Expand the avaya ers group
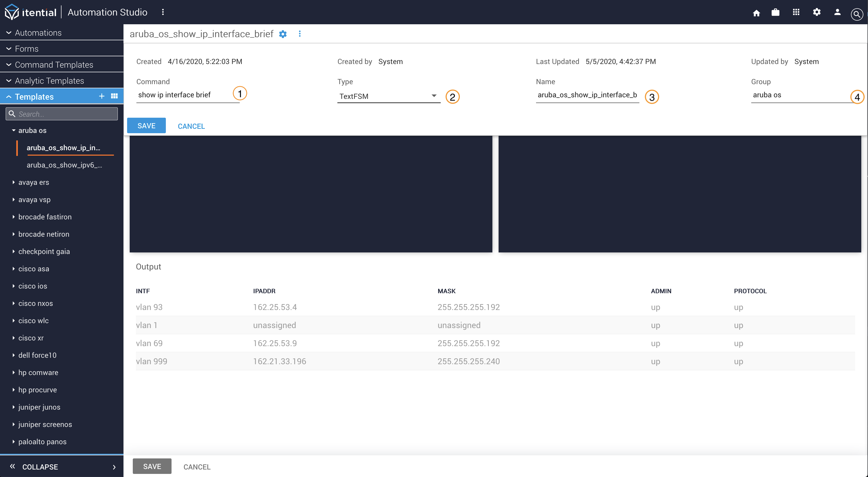This screenshot has height=477, width=868. coord(13,182)
